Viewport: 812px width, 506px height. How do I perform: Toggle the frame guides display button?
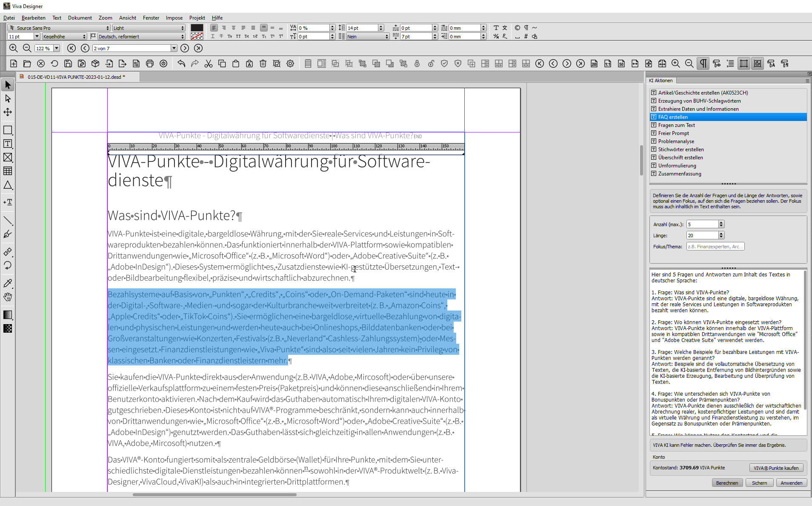744,64
